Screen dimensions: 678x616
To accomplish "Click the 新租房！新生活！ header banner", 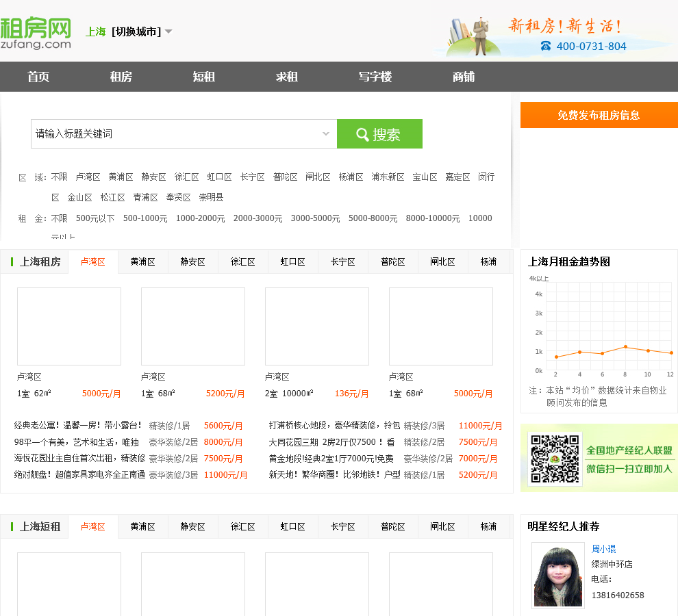I will [564, 26].
